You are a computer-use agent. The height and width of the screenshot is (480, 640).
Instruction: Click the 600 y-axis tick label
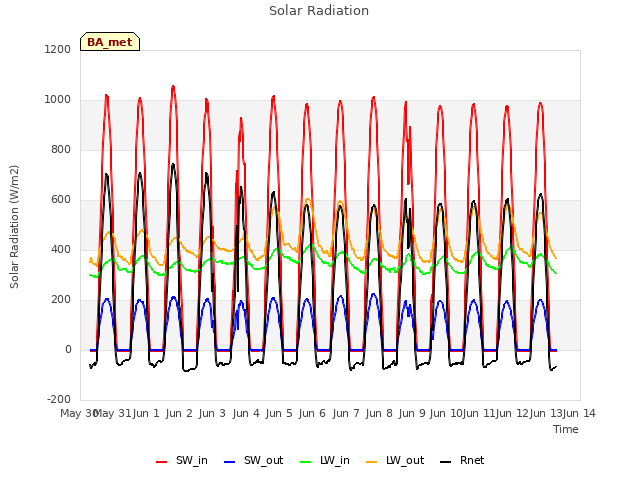pyautogui.click(x=61, y=200)
